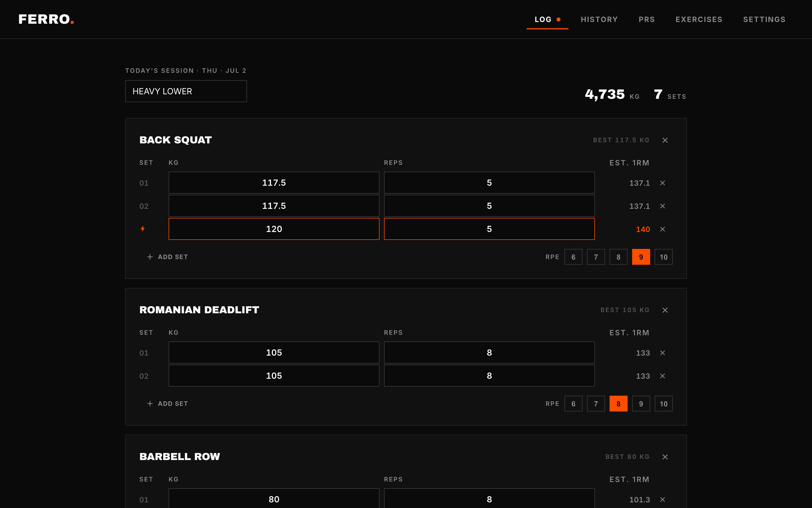Edit Back Squat set 02 kg field
Screen dimensions: 812x508
coord(274,206)
